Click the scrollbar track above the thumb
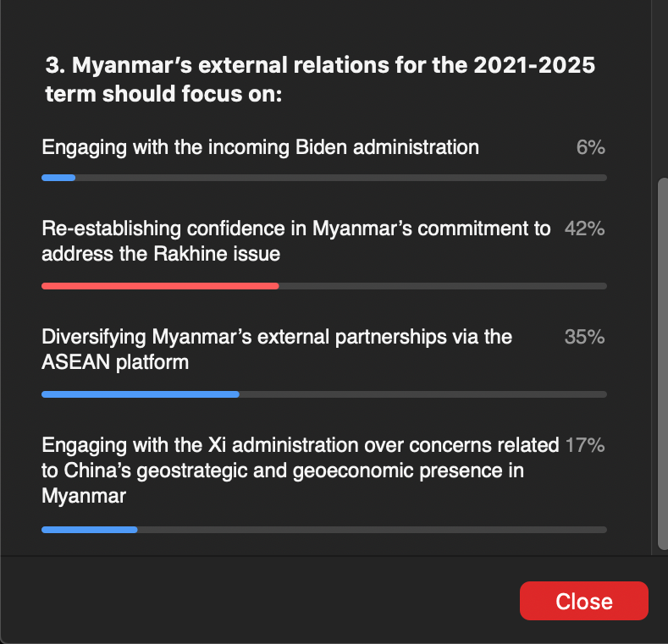 click(661, 85)
